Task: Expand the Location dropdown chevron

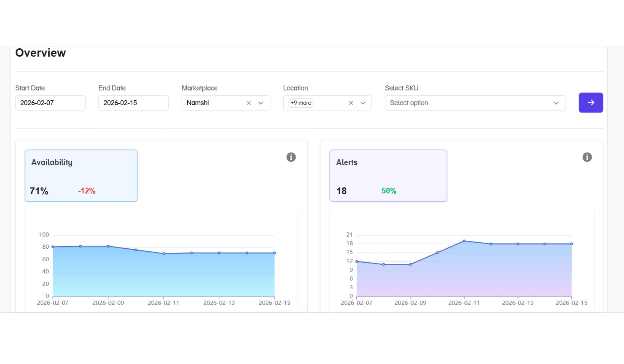Action: point(363,103)
